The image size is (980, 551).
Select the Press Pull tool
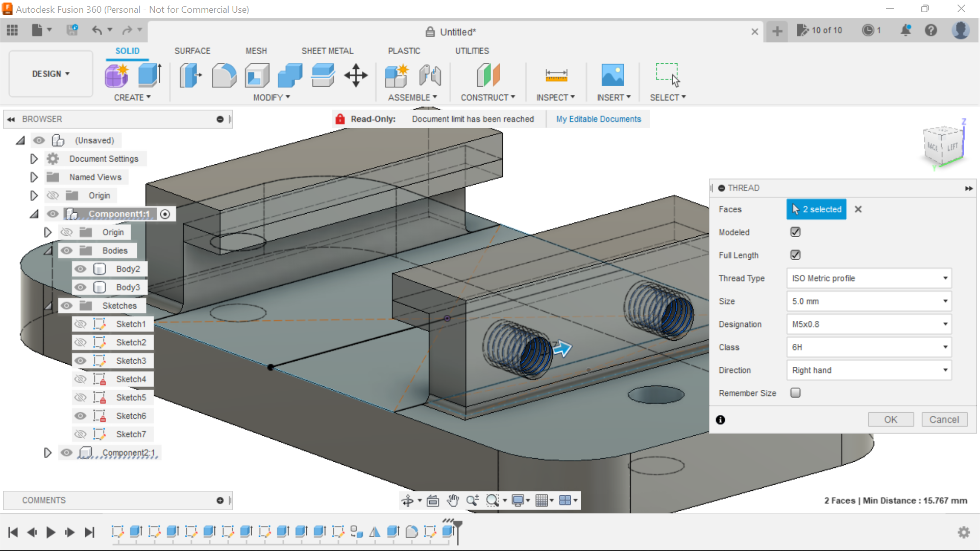[x=190, y=76]
